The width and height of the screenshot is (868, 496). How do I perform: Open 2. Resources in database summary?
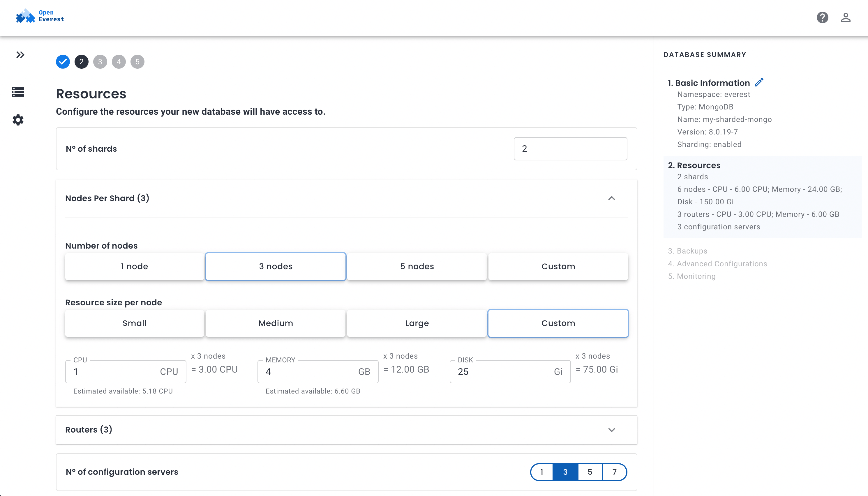[x=694, y=165]
